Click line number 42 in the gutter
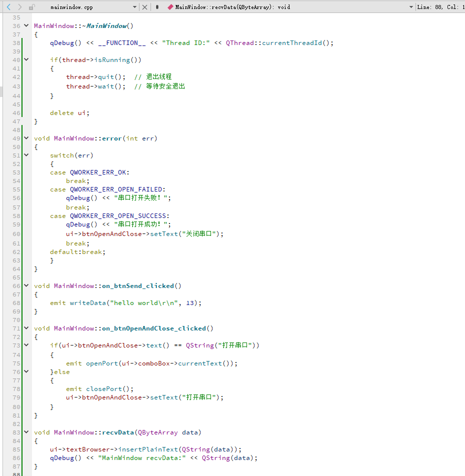This screenshot has width=465, height=476. click(16, 77)
